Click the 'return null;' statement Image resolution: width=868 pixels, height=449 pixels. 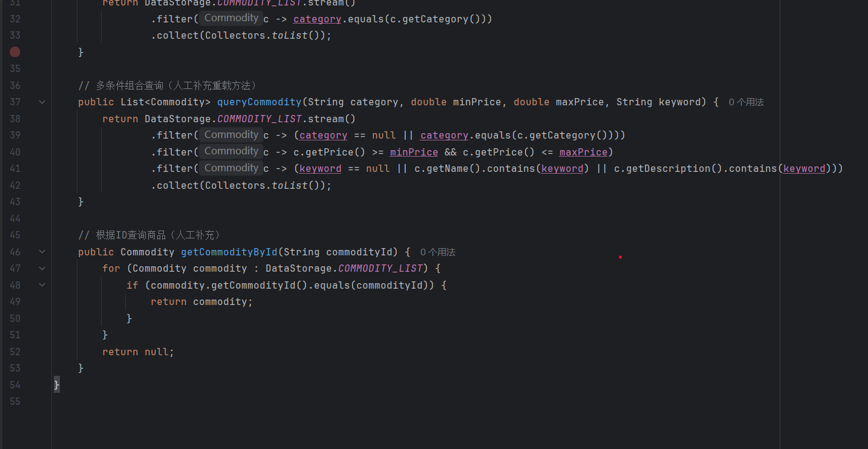tap(138, 352)
